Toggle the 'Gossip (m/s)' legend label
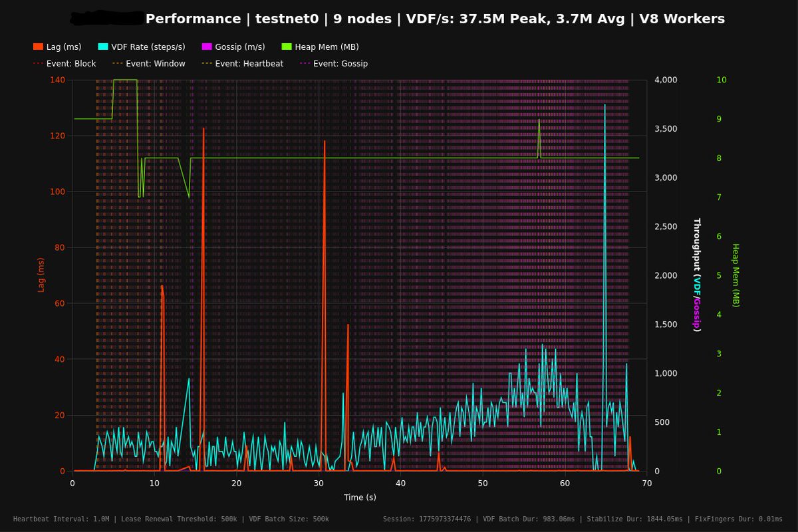 tap(240, 47)
